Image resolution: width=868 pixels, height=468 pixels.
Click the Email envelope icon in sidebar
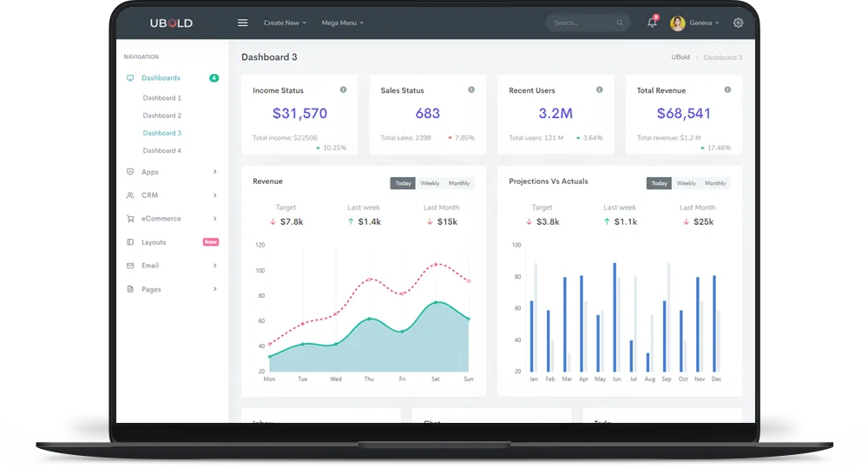point(130,266)
